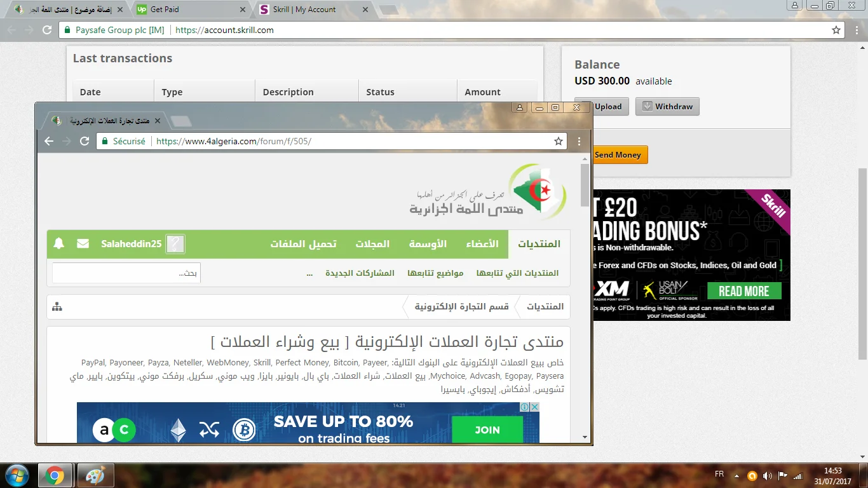Open forum notifications bell icon
Screen dimensions: 868x488
click(59, 243)
